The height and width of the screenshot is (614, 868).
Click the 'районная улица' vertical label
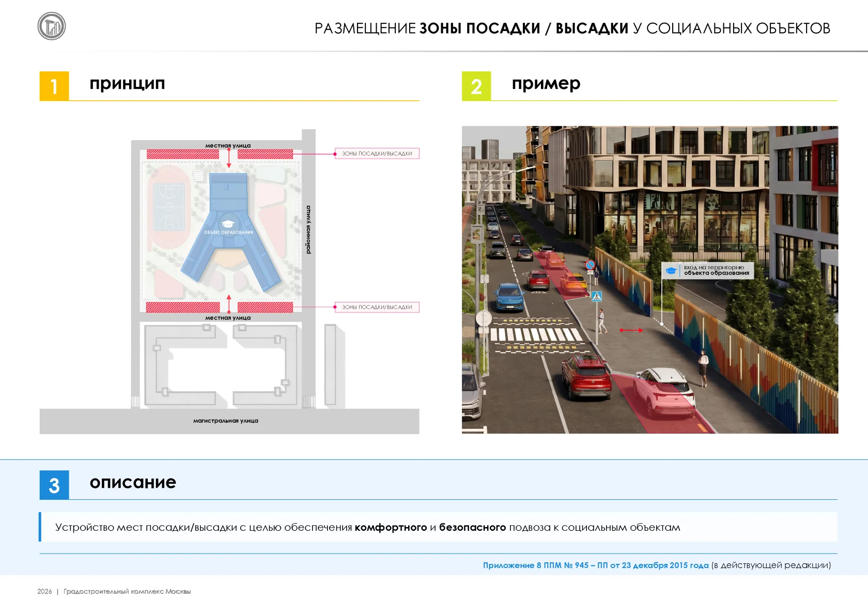click(x=308, y=229)
